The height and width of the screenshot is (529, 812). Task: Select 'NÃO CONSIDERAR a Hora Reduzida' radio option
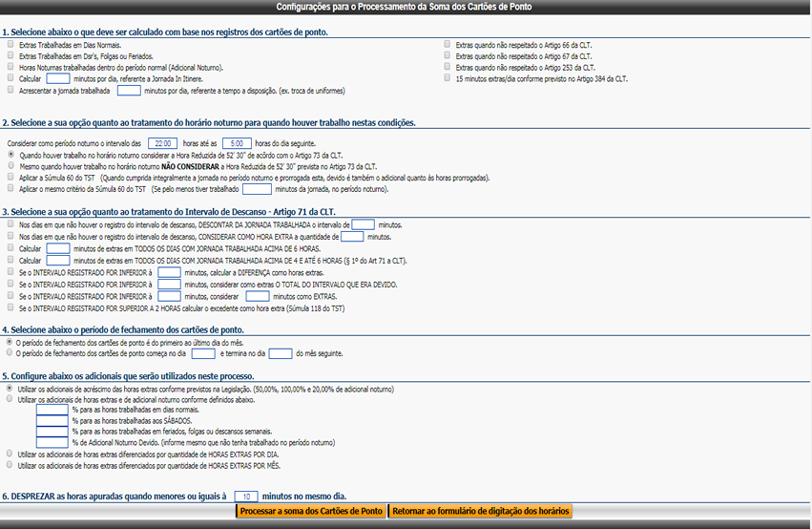click(10, 165)
